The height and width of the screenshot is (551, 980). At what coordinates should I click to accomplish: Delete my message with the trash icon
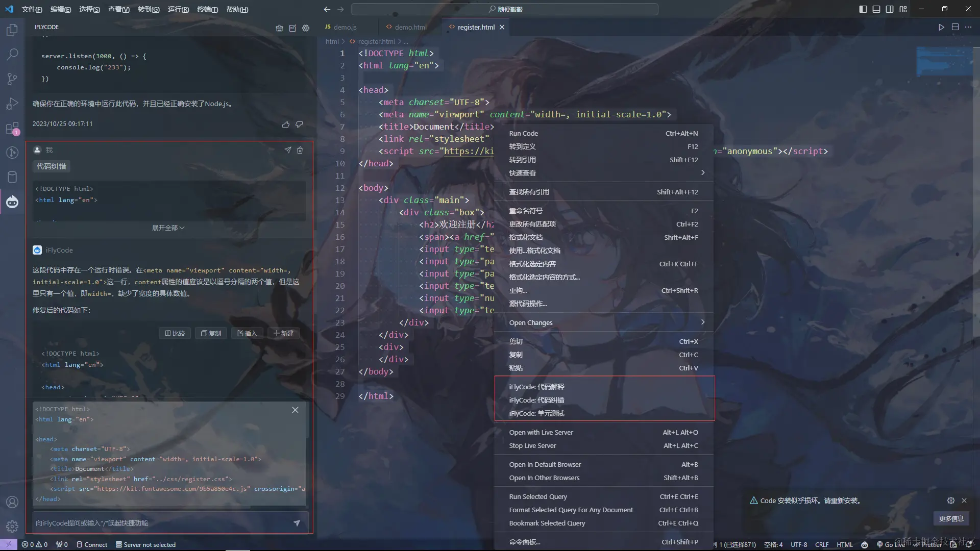click(300, 150)
